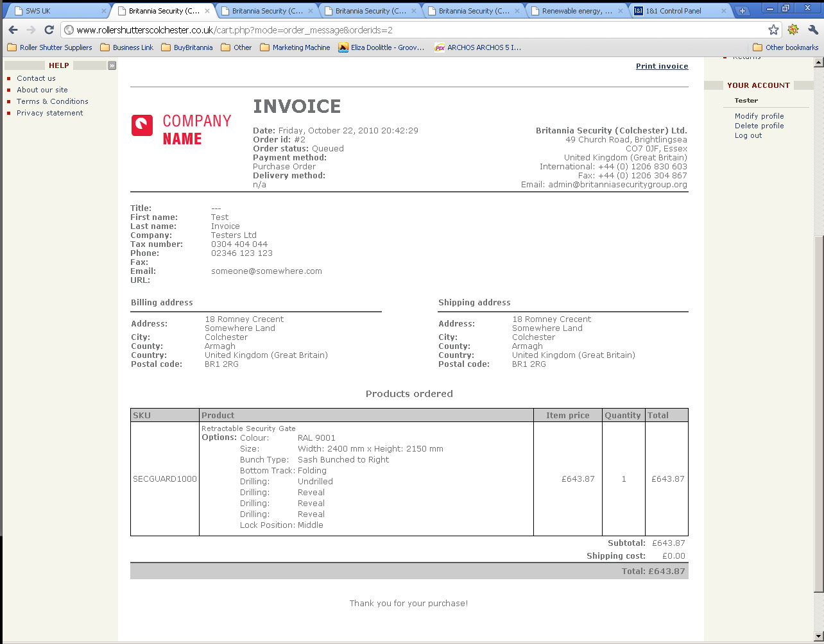Open the Contact us link
824x644 pixels.
pos(36,78)
